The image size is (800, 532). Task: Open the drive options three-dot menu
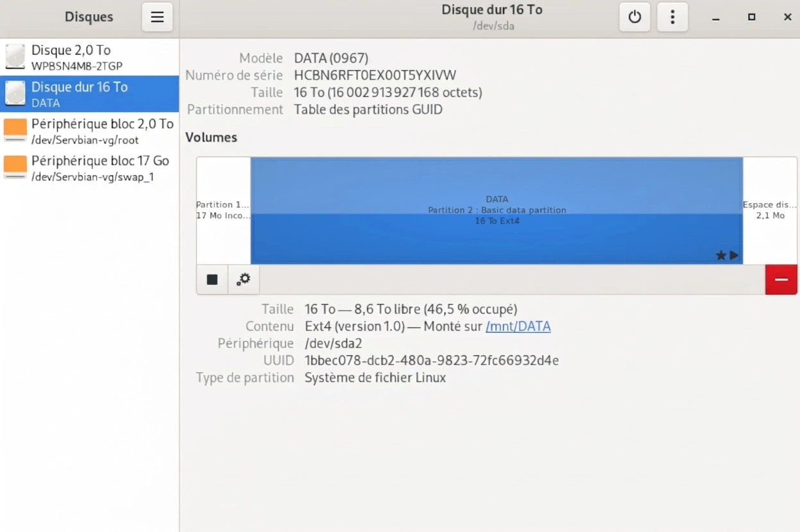point(672,17)
